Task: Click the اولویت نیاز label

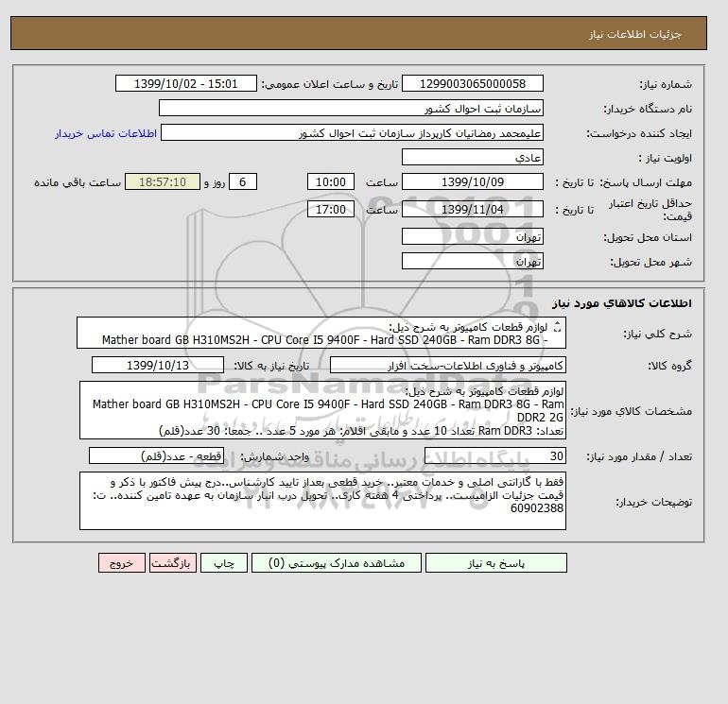Action: tap(666, 158)
